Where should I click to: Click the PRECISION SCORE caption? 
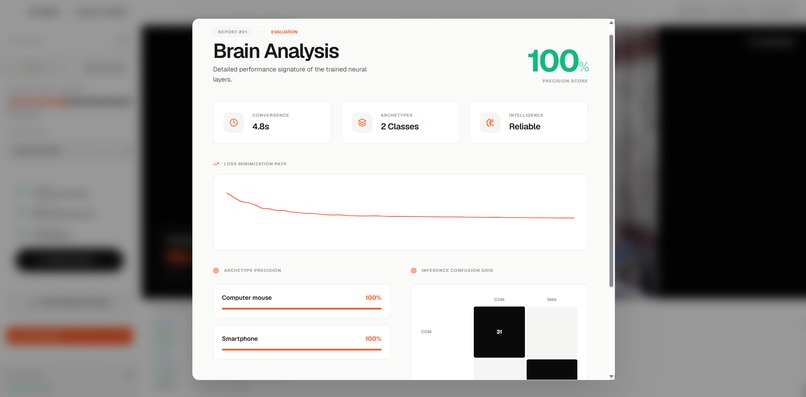click(565, 81)
